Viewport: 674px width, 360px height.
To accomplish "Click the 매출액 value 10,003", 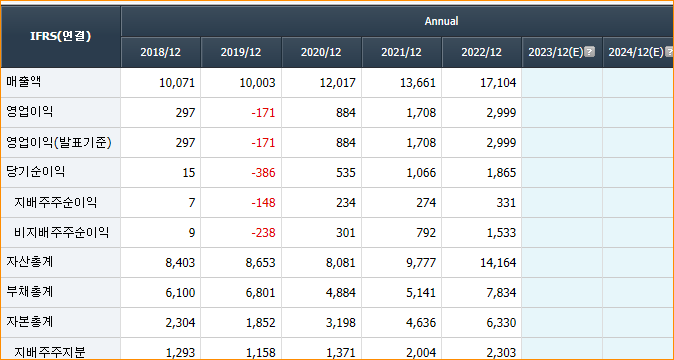I will 257,83.
